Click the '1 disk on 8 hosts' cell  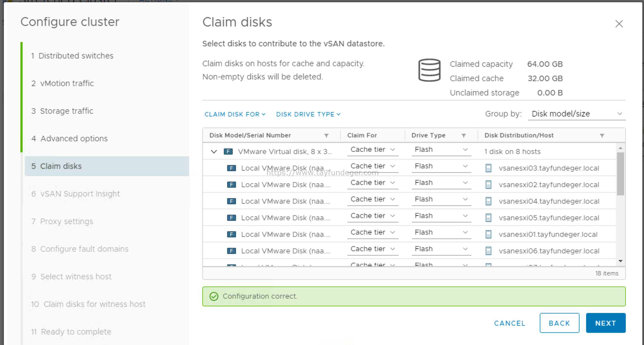click(512, 152)
